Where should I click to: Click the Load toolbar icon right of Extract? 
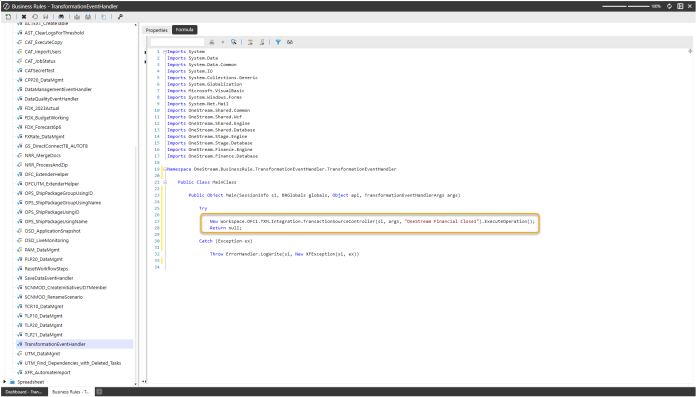click(88, 17)
